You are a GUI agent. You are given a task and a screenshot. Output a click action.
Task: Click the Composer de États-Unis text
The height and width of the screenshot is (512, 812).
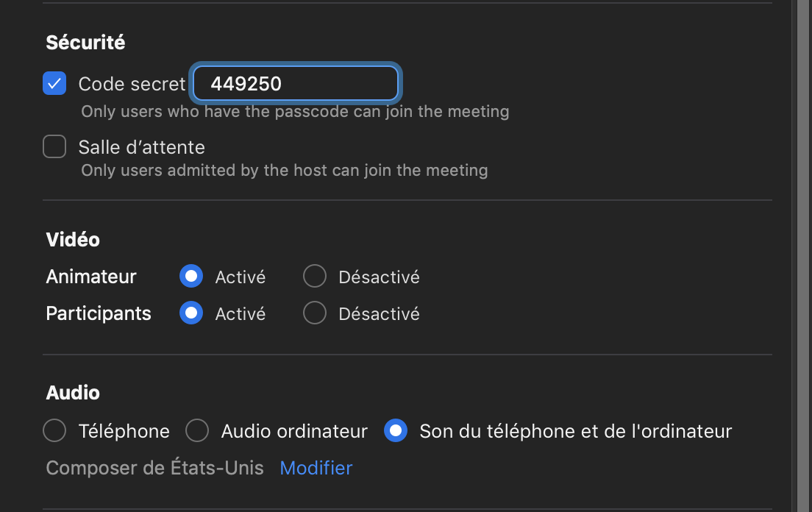click(154, 468)
